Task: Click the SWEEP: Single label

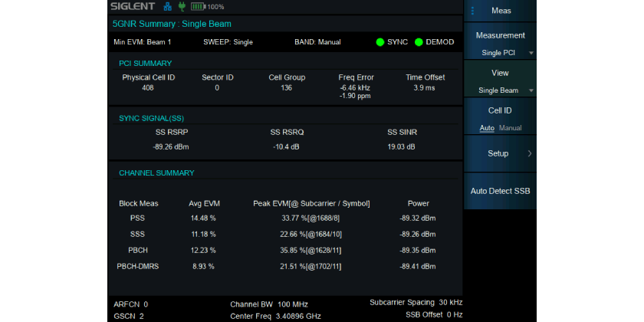Action: 228,42
